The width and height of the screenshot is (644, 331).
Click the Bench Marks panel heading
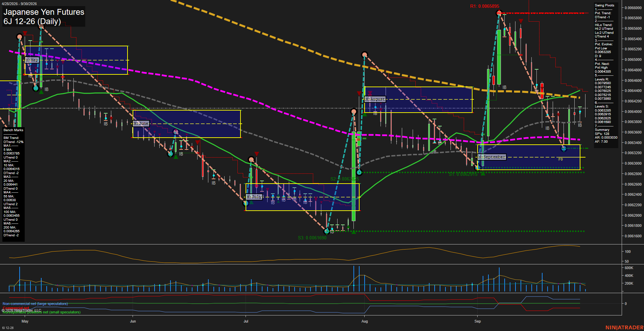pyautogui.click(x=14, y=130)
